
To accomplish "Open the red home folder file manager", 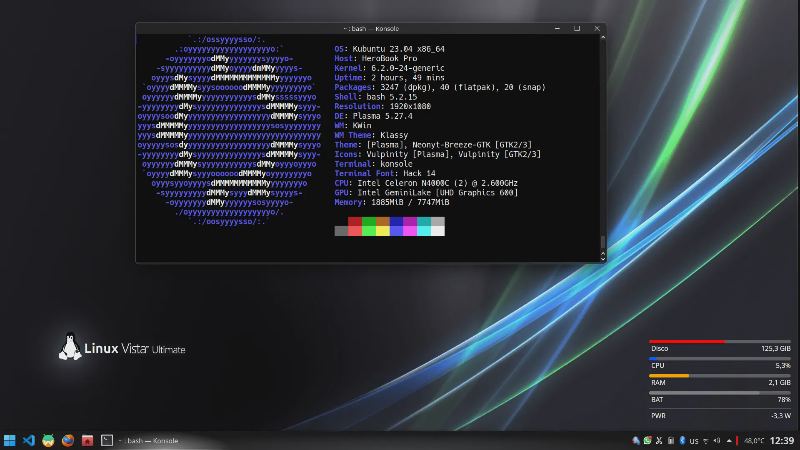I will point(87,440).
